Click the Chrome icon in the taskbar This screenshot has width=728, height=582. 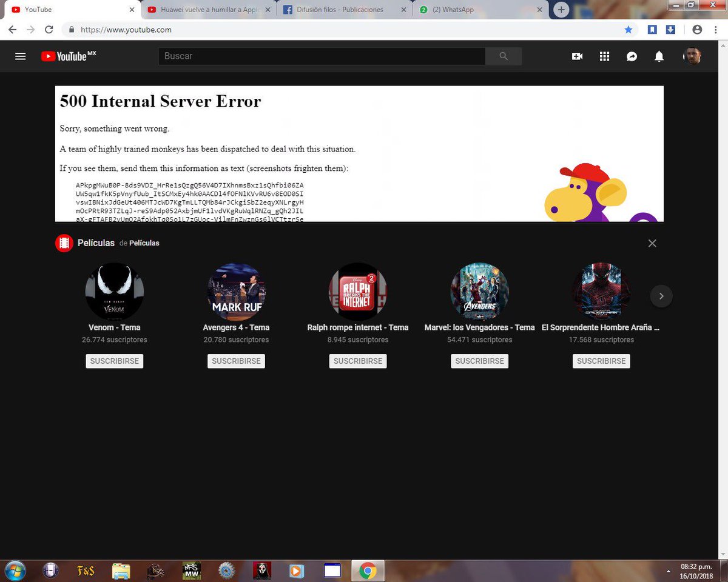[x=367, y=571]
